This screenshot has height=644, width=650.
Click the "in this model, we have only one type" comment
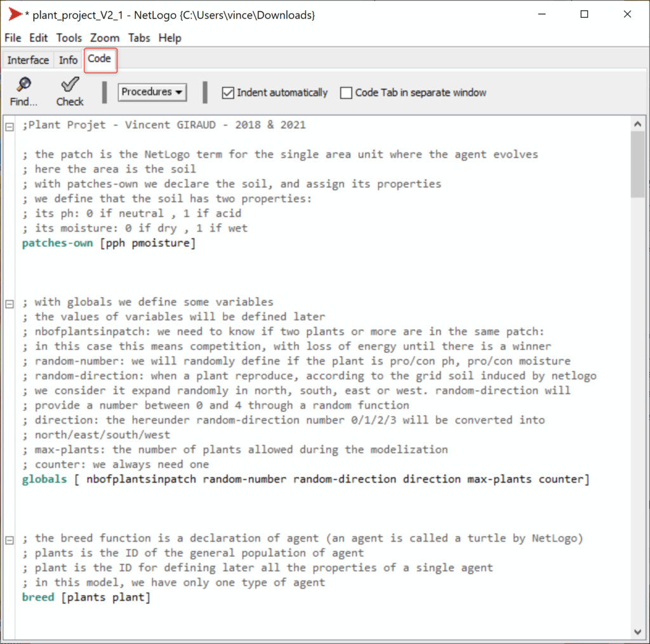tap(174, 582)
